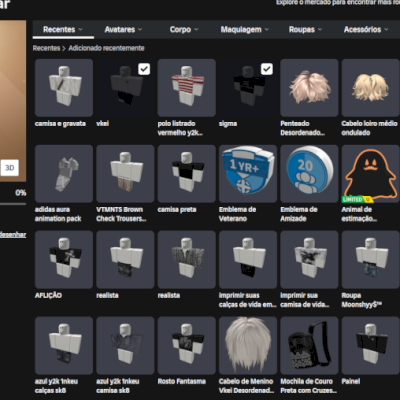Select the camisa e gravata shirt item
This screenshot has height=400, width=400.
coord(64,88)
